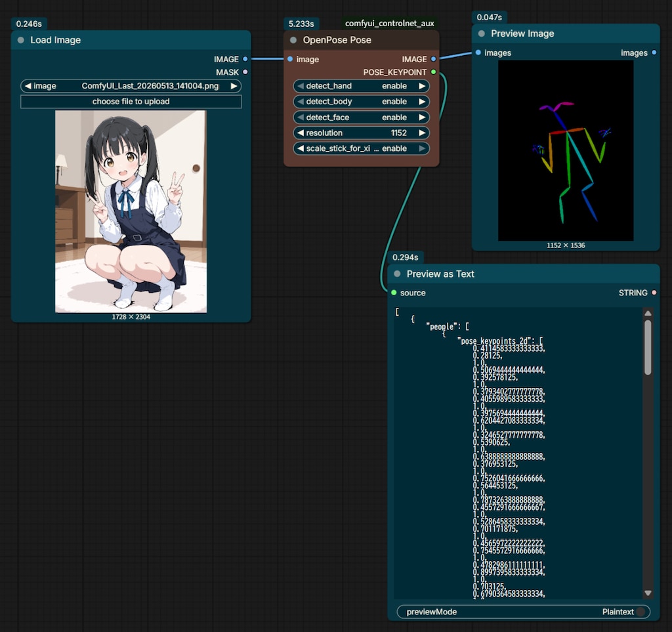Click the 1728 × 2304 size label
The width and height of the screenshot is (672, 632).
click(131, 316)
